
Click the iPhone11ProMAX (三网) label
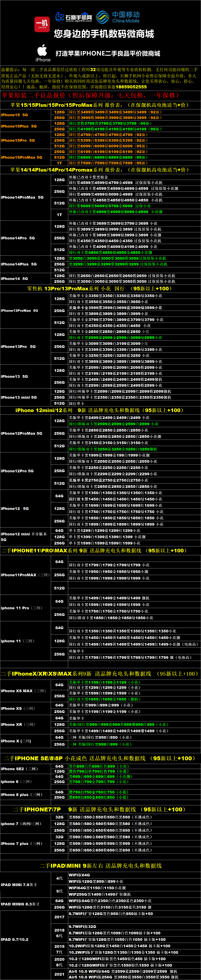tap(25, 575)
